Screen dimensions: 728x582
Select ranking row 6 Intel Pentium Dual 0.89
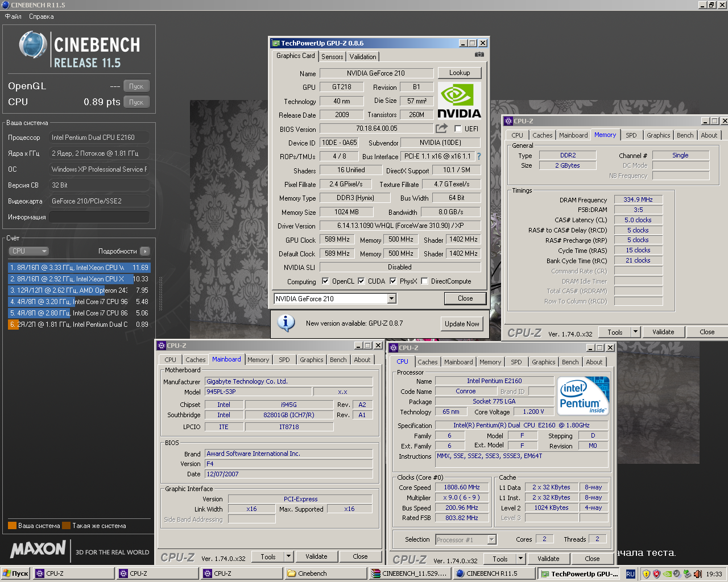(x=79, y=324)
